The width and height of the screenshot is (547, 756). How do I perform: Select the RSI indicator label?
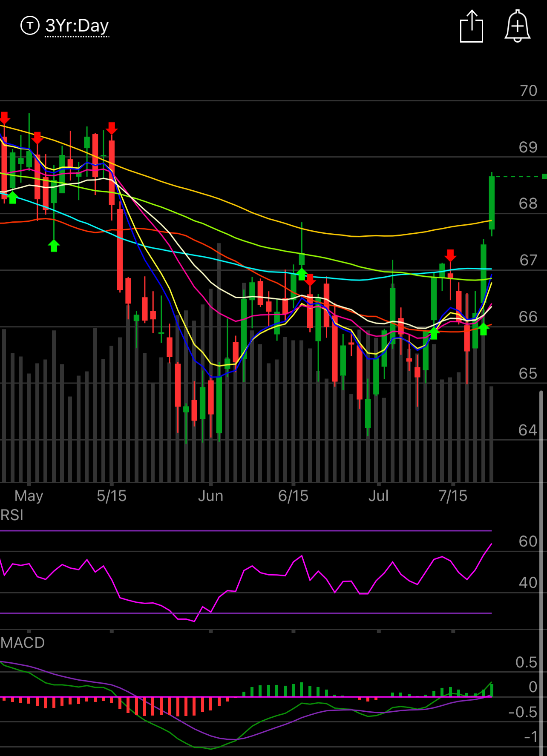[x=12, y=515]
